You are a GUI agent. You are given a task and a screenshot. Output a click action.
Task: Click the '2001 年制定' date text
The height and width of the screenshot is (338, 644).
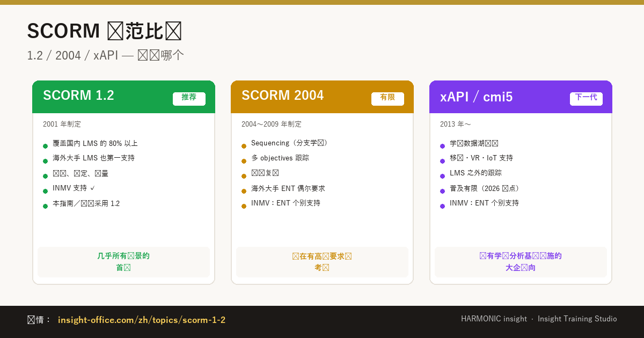62,124
